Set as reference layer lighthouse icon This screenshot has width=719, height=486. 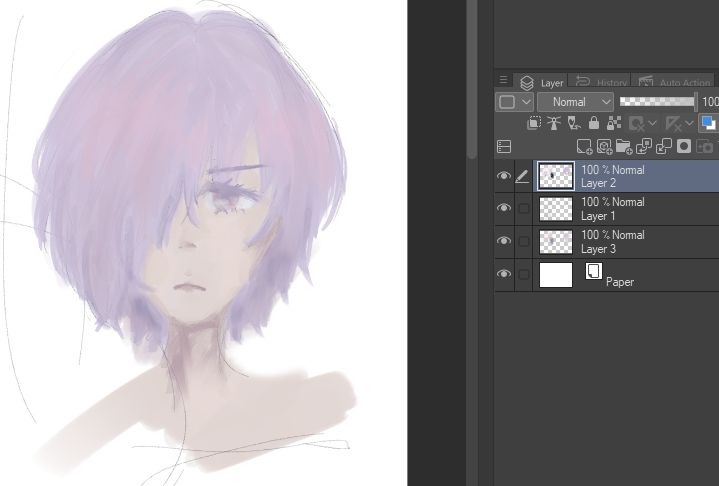(x=554, y=123)
